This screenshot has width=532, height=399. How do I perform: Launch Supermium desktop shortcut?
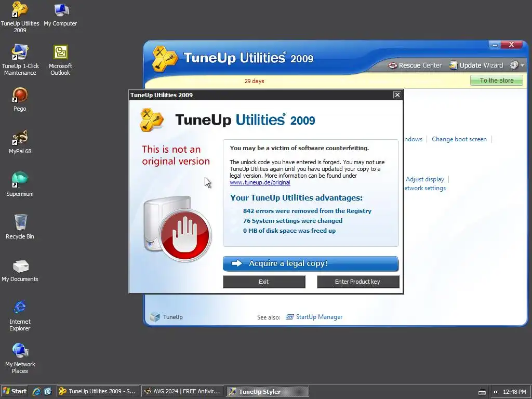point(20,184)
